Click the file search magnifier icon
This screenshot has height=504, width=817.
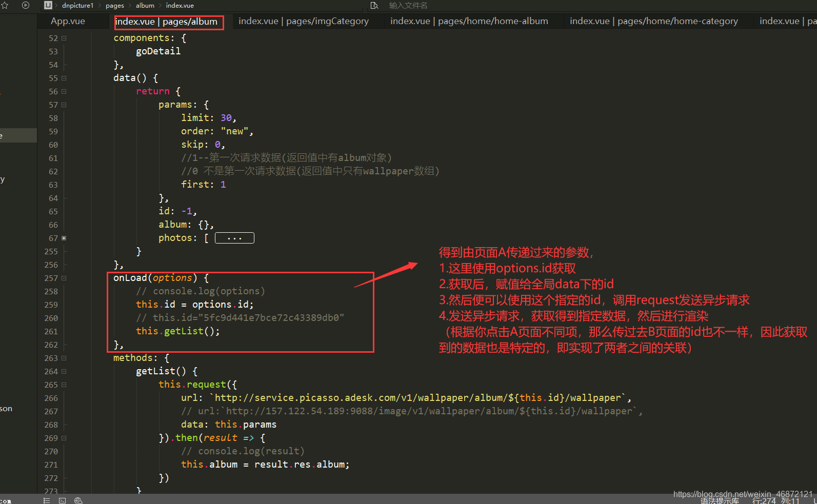(x=374, y=5)
